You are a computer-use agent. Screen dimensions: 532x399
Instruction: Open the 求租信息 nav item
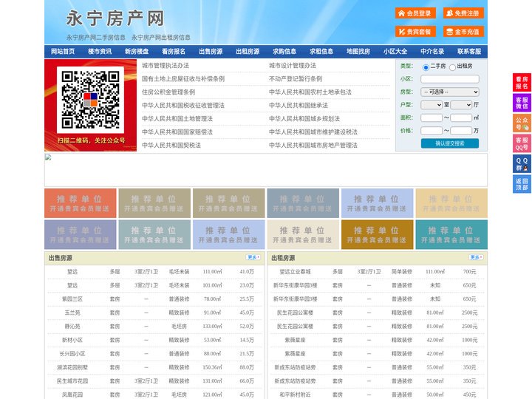321,52
